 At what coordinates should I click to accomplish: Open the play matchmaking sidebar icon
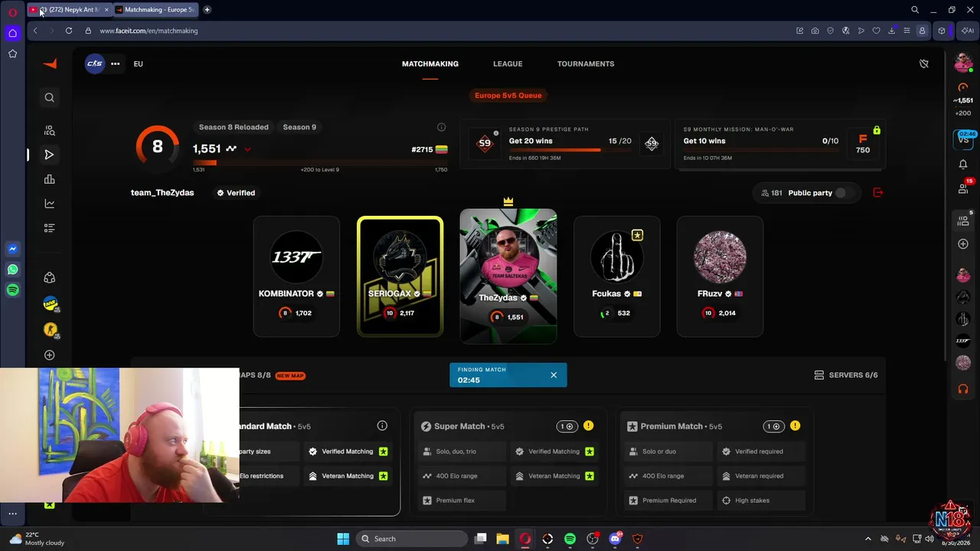pos(49,155)
